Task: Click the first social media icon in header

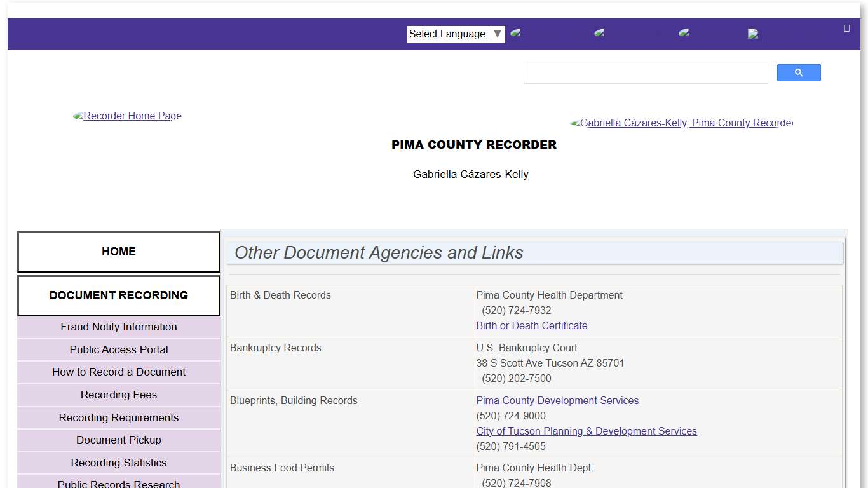Action: pyautogui.click(x=516, y=33)
